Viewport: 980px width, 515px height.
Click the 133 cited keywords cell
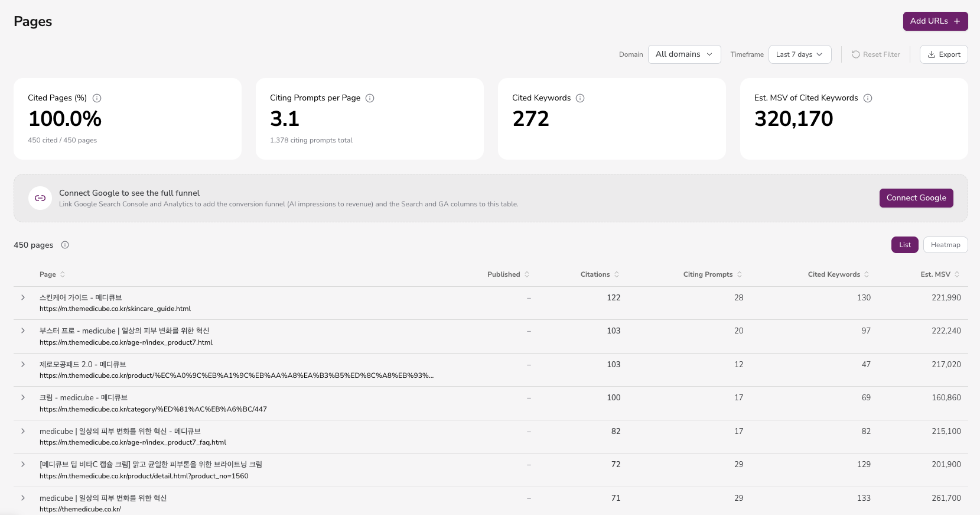[x=864, y=498]
